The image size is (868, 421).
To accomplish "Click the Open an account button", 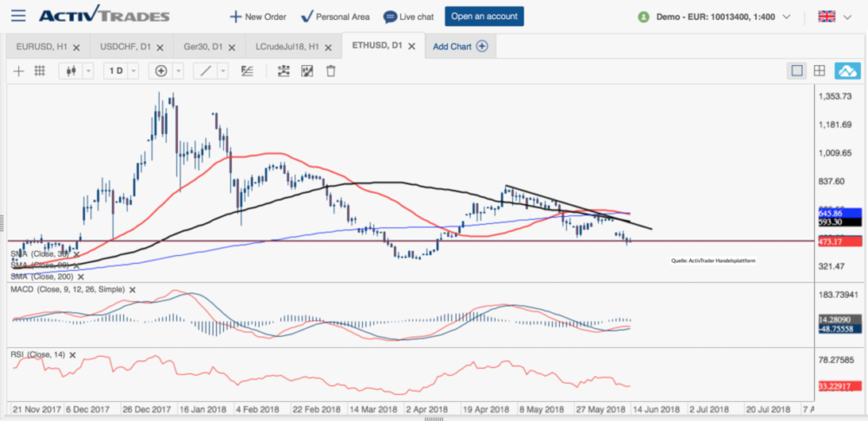I will tap(483, 16).
